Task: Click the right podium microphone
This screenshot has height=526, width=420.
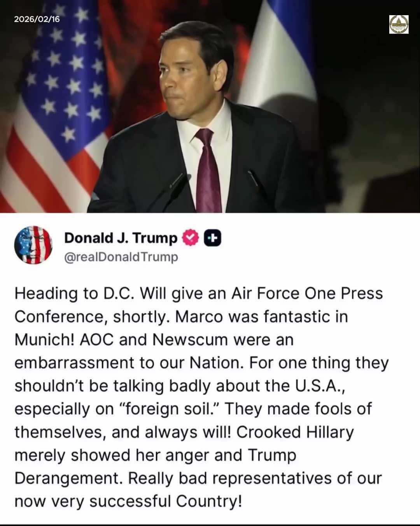Action: [259, 189]
